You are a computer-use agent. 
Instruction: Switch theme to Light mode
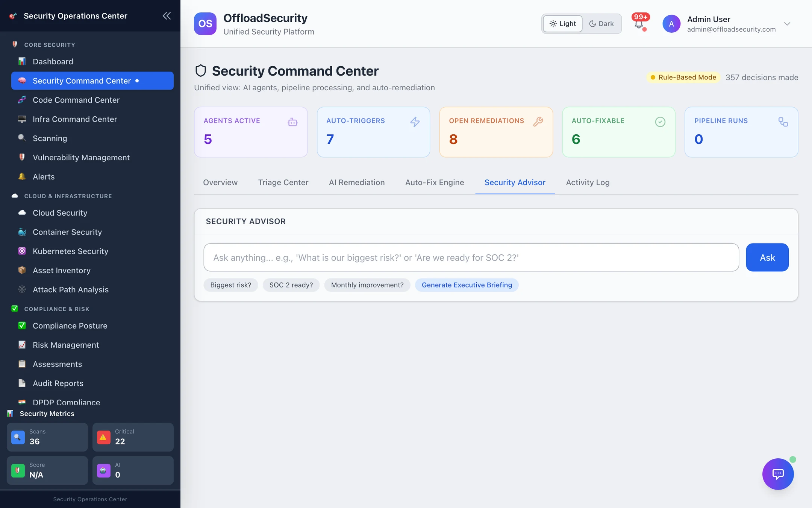(x=563, y=24)
